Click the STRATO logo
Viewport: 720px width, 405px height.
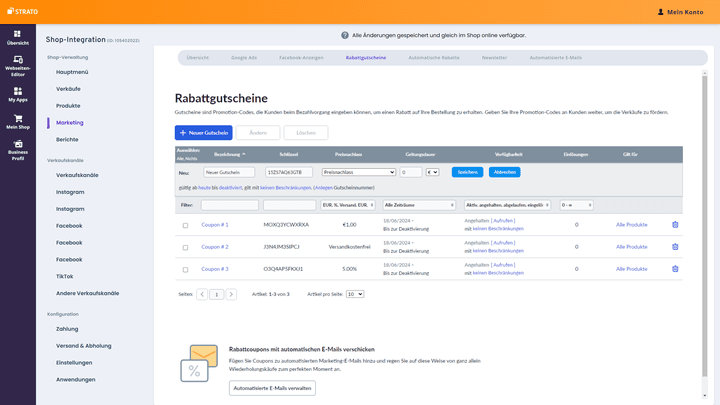click(22, 11)
